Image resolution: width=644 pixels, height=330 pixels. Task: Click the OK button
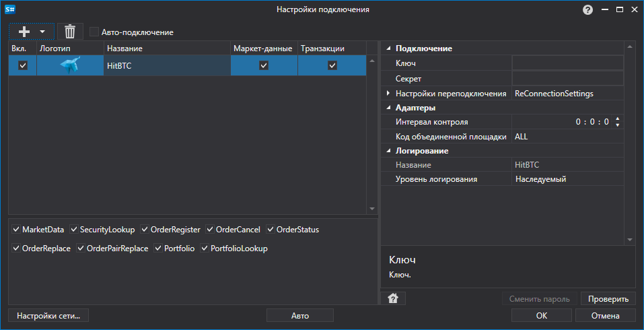coord(541,316)
